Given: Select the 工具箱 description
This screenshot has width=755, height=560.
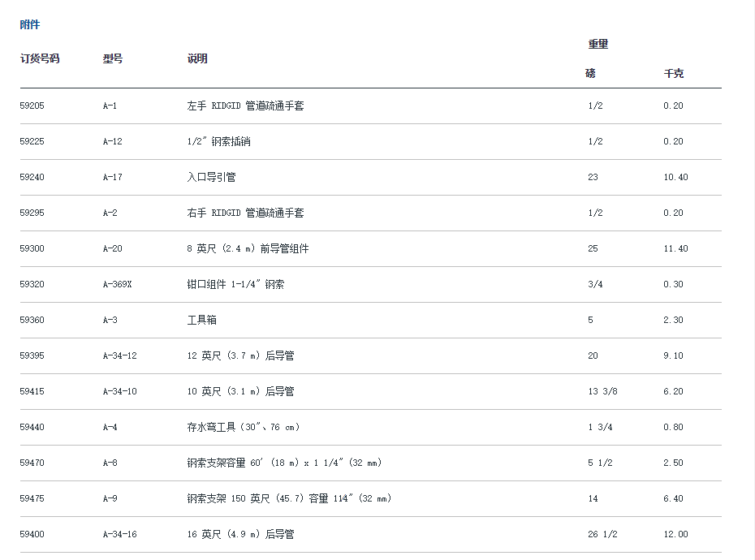Looking at the screenshot, I should [201, 320].
